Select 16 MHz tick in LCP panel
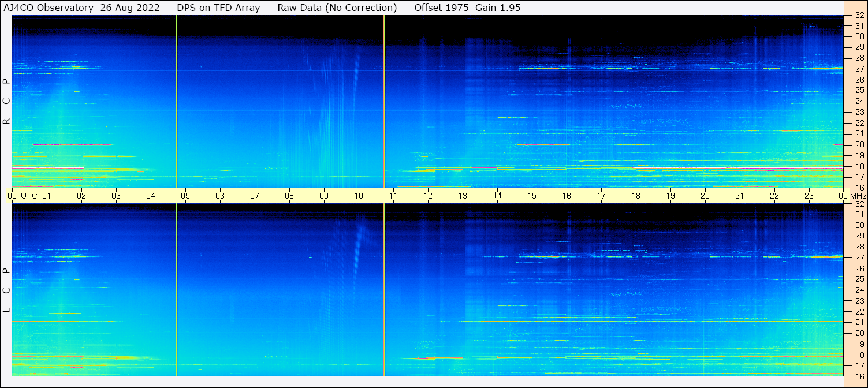The height and width of the screenshot is (388, 868). [x=859, y=376]
